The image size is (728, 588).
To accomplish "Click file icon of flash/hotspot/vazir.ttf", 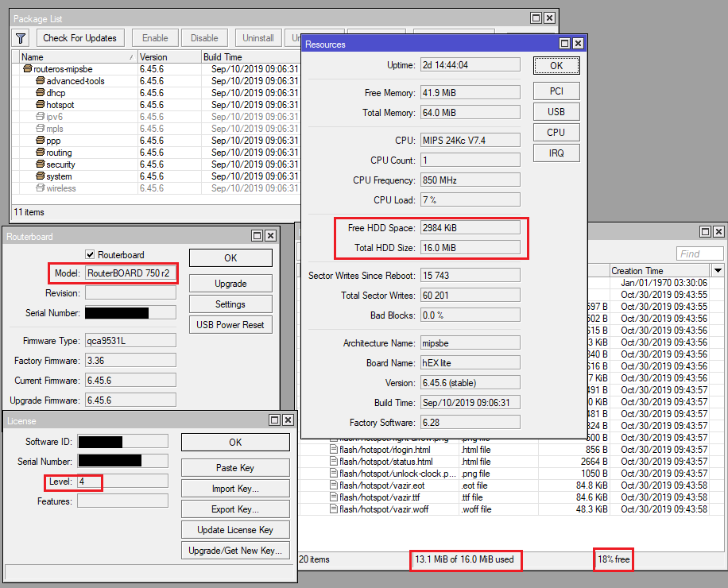I will (333, 497).
